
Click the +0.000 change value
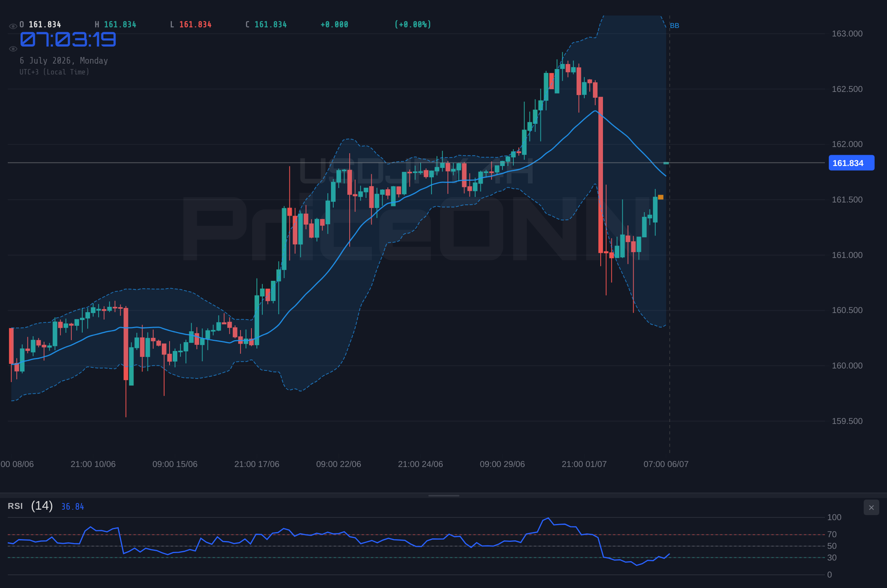pyautogui.click(x=334, y=24)
